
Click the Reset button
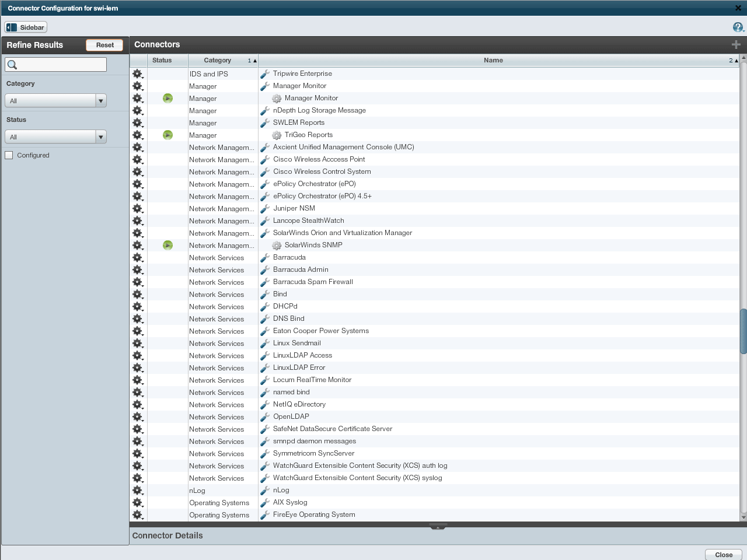coord(105,45)
